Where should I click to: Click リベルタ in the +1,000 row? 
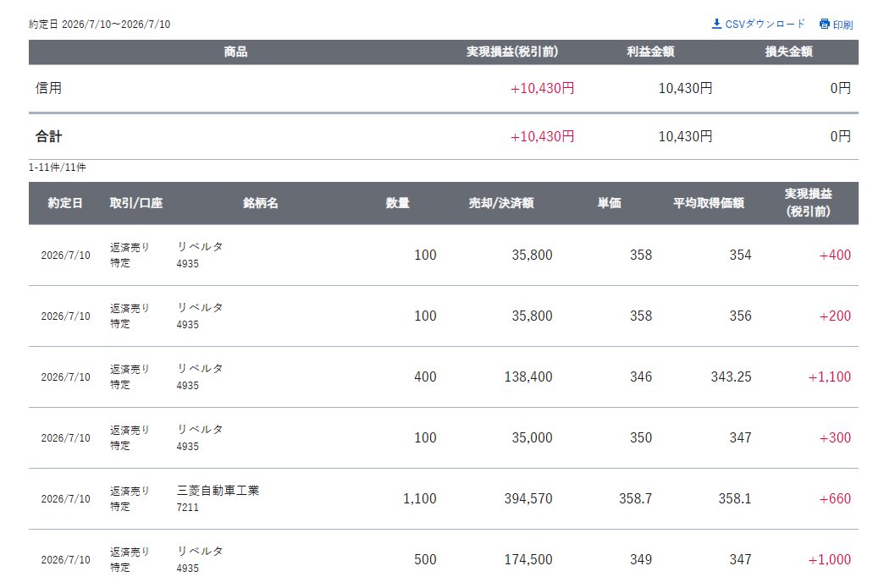tap(200, 552)
